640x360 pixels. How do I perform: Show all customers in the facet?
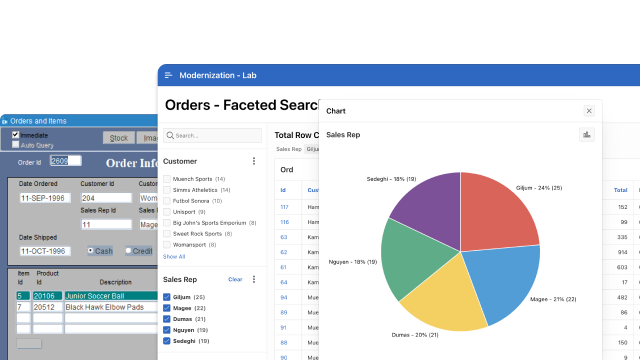click(174, 257)
